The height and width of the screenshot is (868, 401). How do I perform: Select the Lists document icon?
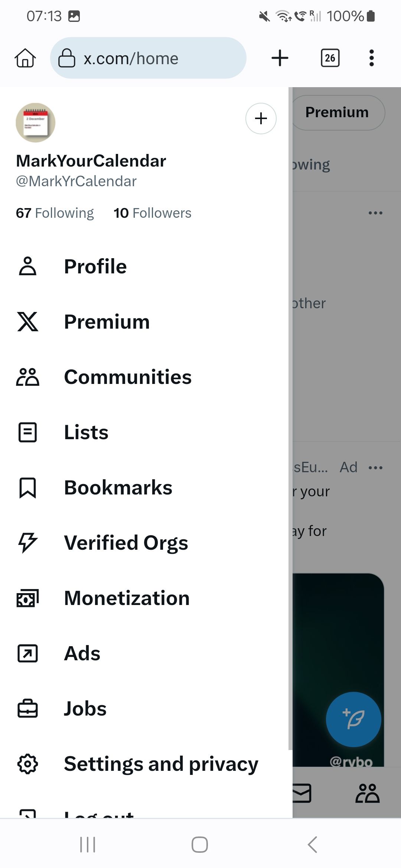[x=27, y=432]
